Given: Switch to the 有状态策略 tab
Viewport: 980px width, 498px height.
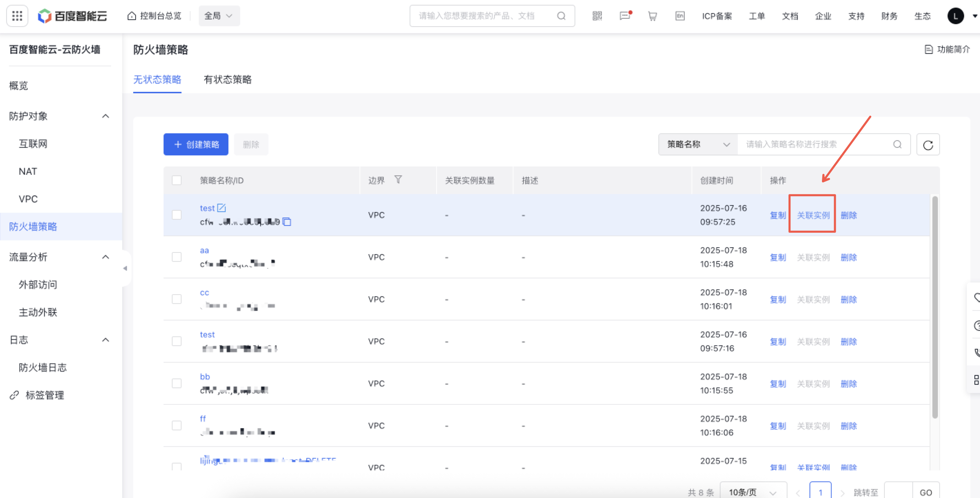Looking at the screenshot, I should pyautogui.click(x=227, y=79).
